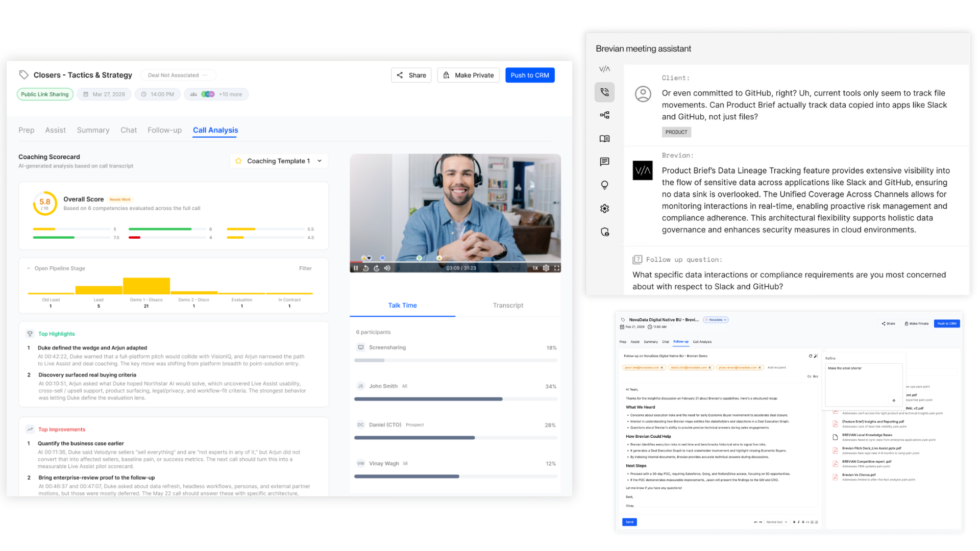Switch to Follow-up tab in Closers window
980x551 pixels.
pos(164,130)
